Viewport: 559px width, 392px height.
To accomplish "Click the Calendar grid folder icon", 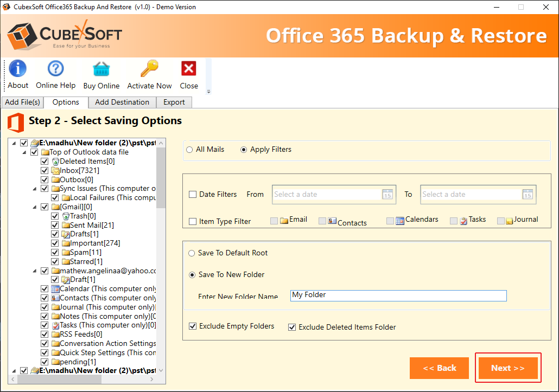I will click(x=55, y=289).
